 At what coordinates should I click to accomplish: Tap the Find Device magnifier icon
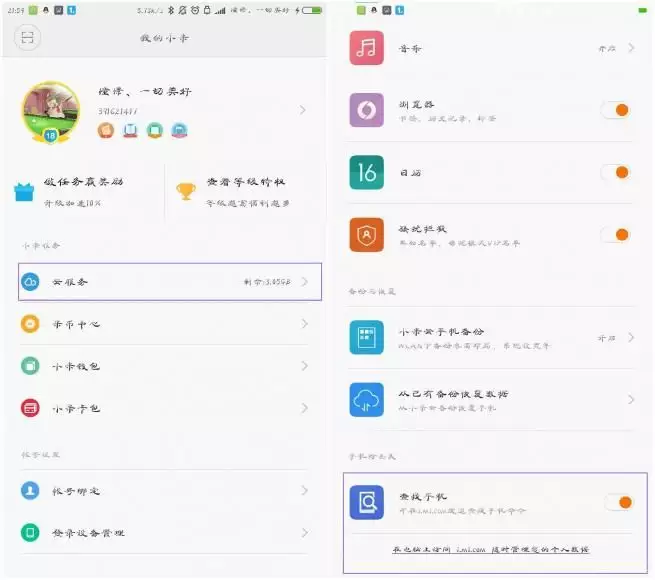pyautogui.click(x=366, y=502)
